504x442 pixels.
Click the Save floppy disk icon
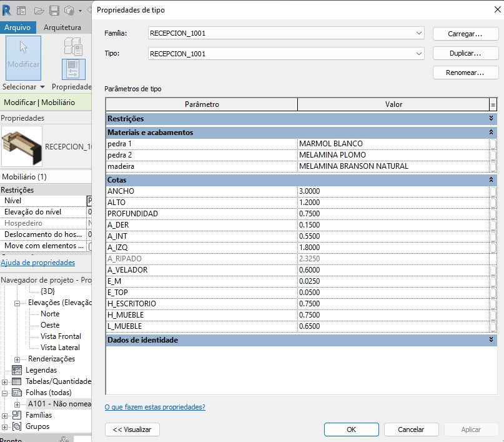(x=54, y=11)
